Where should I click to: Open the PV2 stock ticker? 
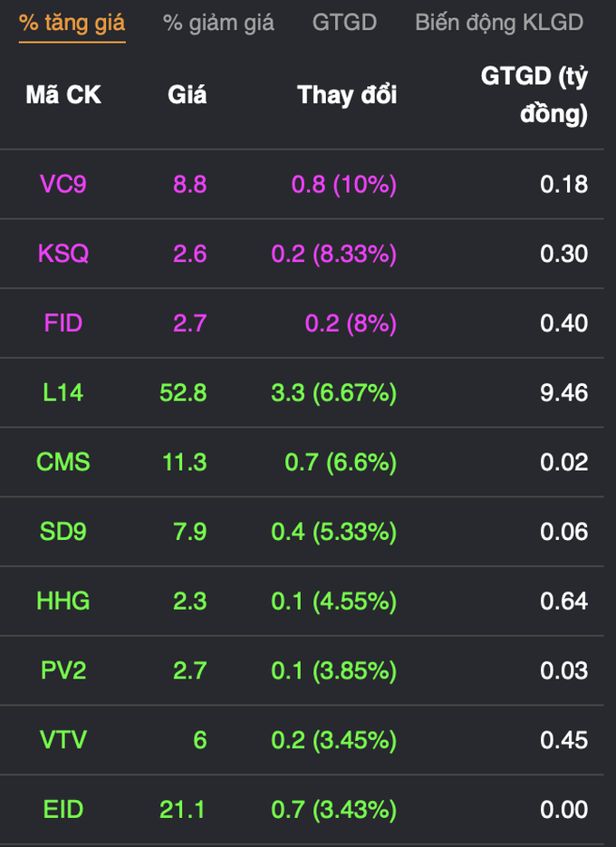point(63,670)
